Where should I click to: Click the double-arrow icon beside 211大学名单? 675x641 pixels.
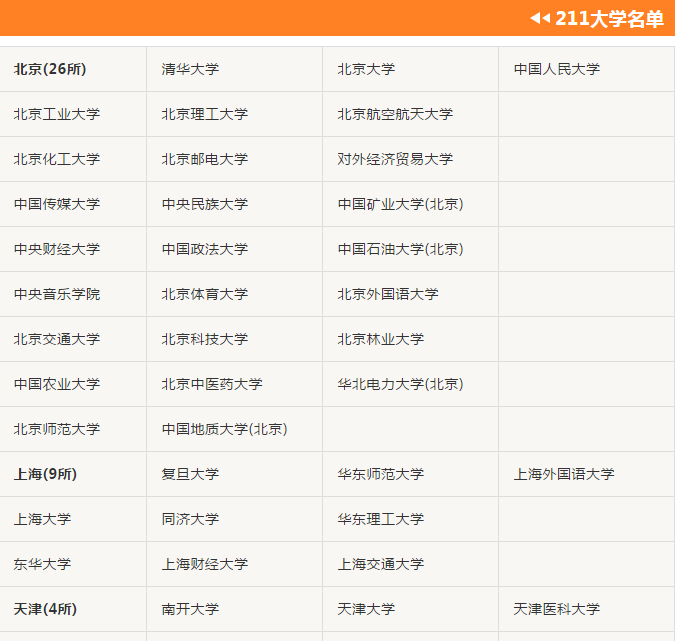540,19
